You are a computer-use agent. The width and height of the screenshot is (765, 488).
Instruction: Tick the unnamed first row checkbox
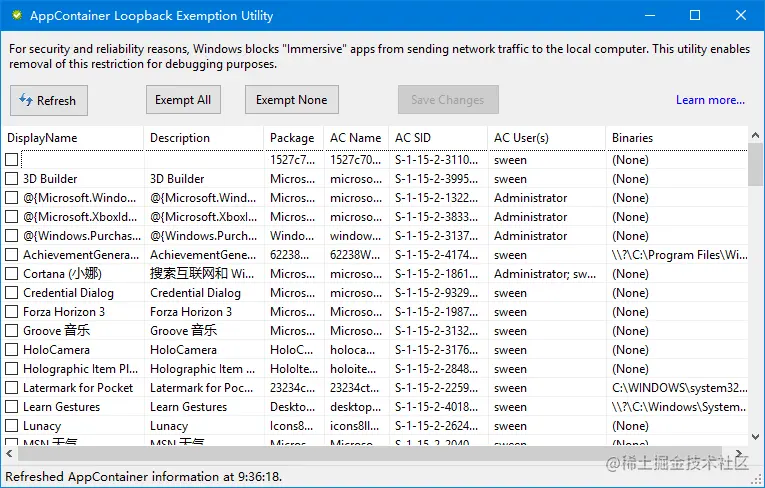click(x=12, y=160)
